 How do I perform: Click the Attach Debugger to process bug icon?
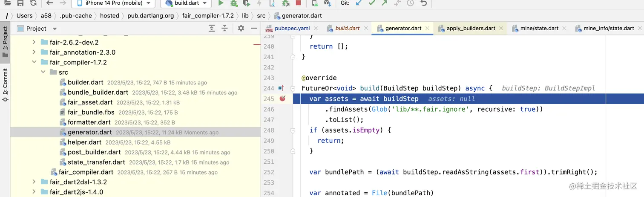click(x=286, y=3)
